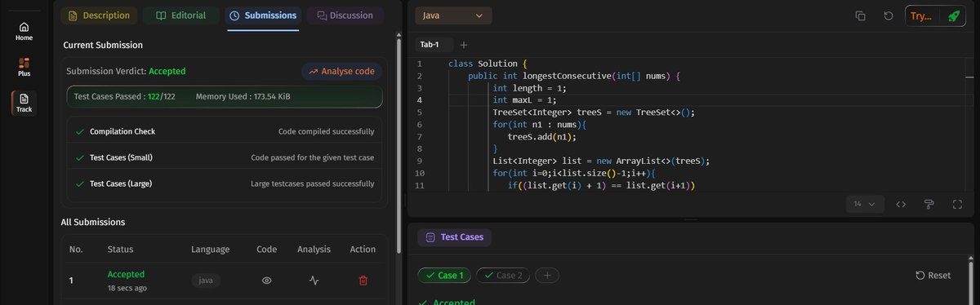Open analysis pulse icon for submission 1
Screen dimensions: 980x305
(x=314, y=281)
